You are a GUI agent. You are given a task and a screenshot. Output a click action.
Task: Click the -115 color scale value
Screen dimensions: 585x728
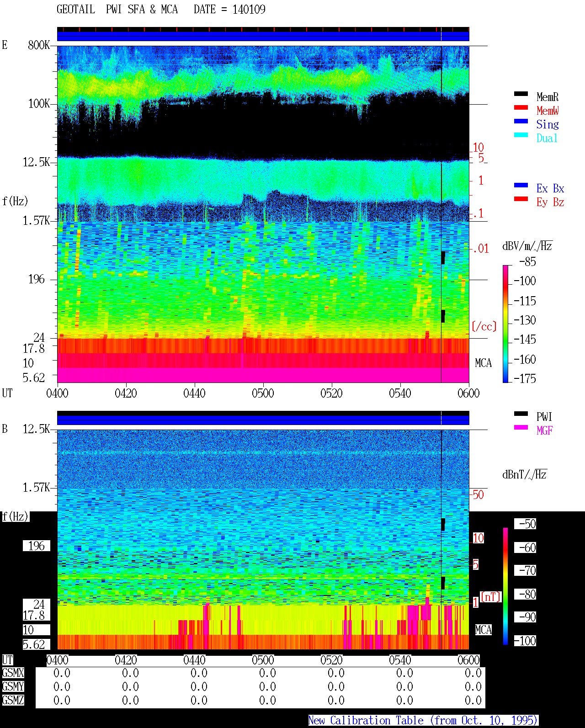(x=525, y=301)
